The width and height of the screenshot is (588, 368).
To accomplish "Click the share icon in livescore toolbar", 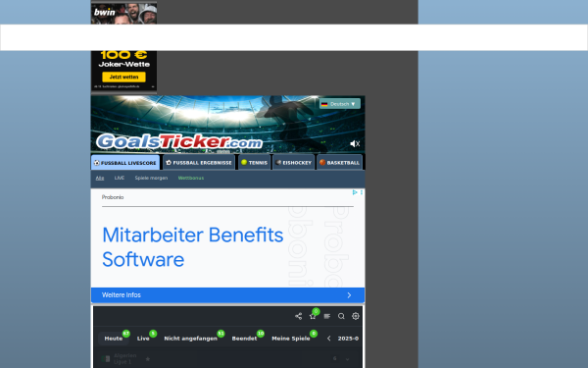I will point(298,316).
